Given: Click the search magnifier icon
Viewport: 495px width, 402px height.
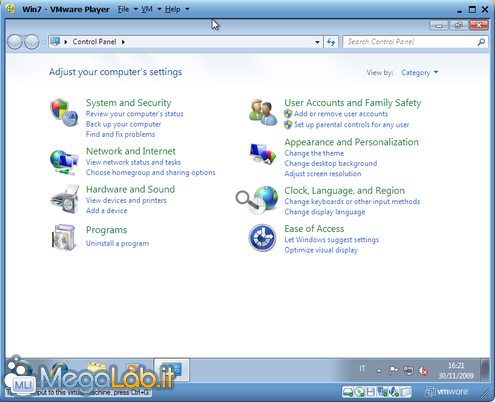Looking at the screenshot, I should 481,42.
